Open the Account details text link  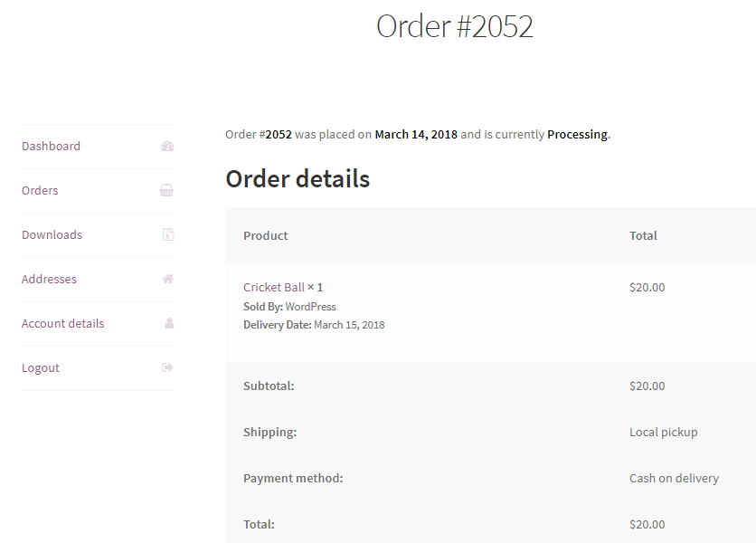tap(62, 324)
